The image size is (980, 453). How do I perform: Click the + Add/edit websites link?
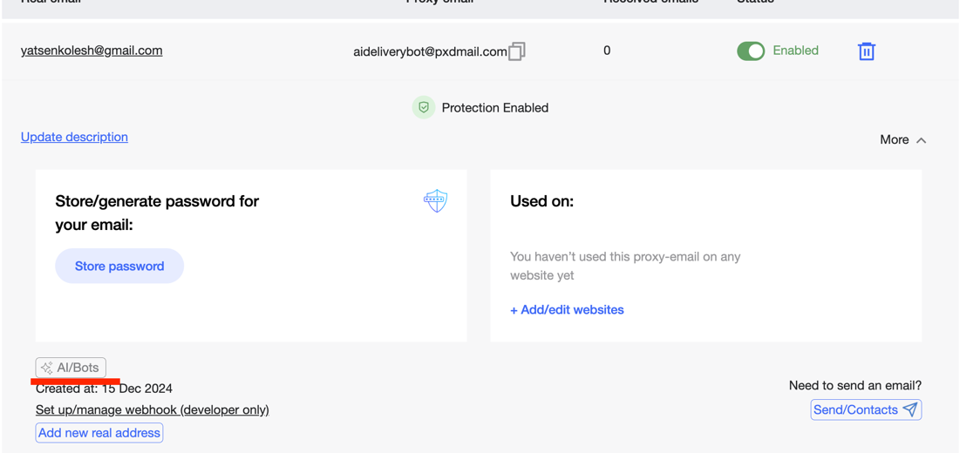tap(567, 309)
